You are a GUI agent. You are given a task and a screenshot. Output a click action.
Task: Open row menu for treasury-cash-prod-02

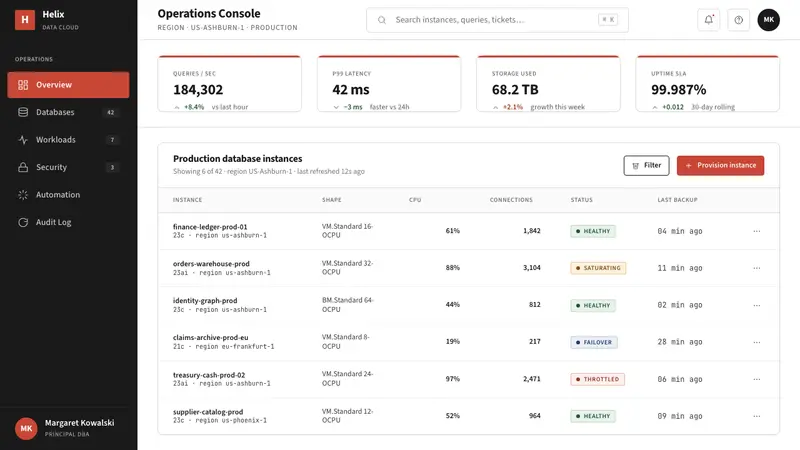pos(757,379)
